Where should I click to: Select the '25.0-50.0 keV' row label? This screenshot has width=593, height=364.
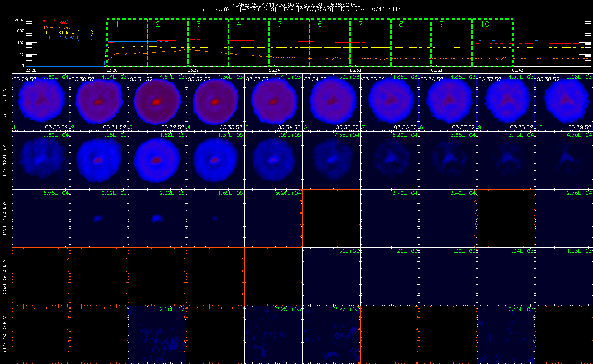(x=5, y=277)
